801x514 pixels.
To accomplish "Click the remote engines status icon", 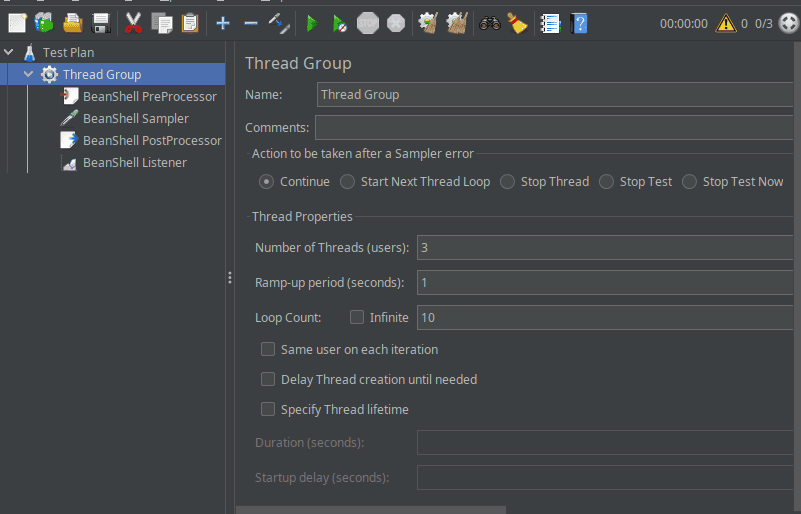I will coord(789,24).
